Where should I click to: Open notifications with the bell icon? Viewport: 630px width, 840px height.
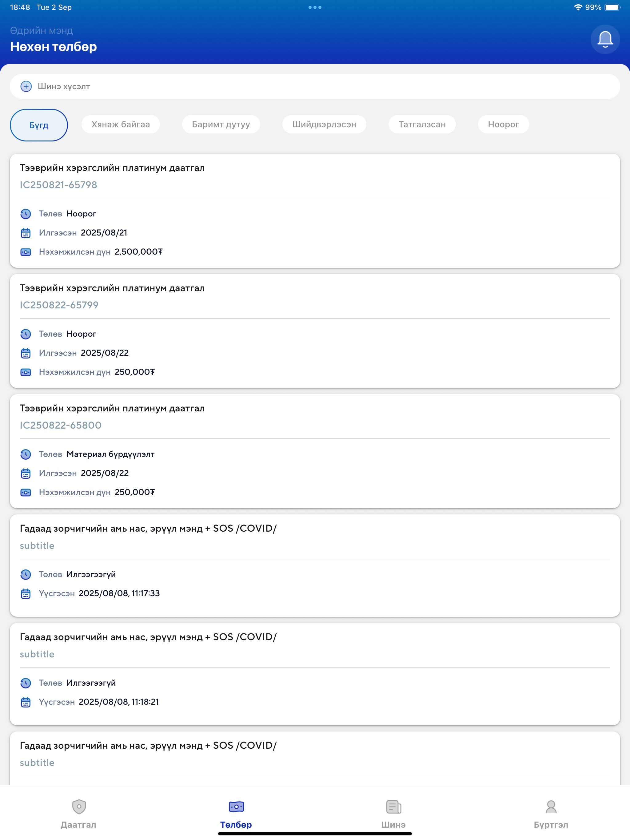(605, 39)
